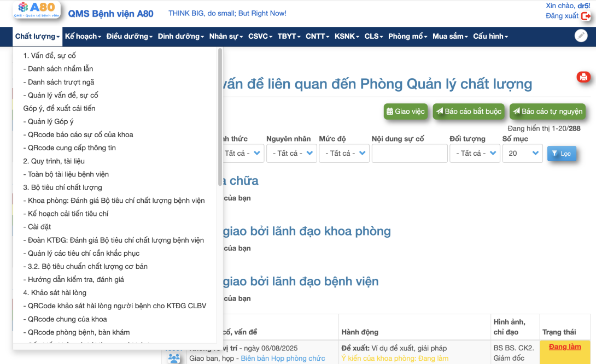Click the pencil edit icon in navbar
This screenshot has height=364, width=596.
(x=581, y=36)
